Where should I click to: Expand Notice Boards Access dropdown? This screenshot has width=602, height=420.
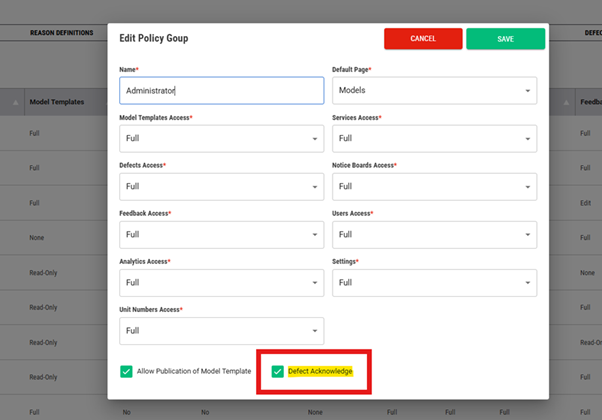(434, 186)
